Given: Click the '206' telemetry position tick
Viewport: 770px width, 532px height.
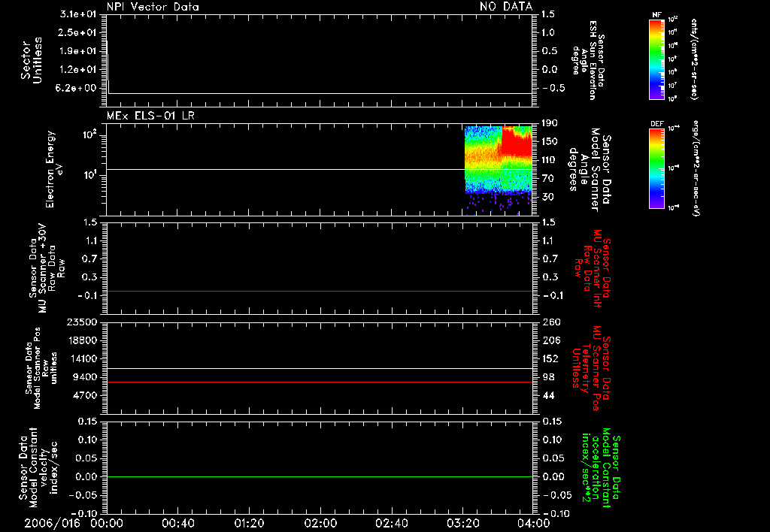Looking at the screenshot, I should 550,340.
